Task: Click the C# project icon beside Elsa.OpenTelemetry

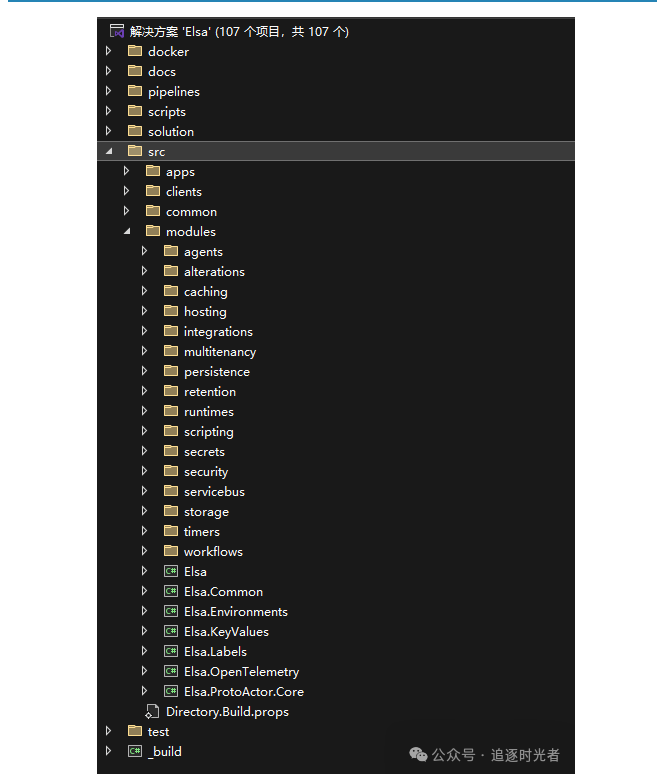Action: 171,671
